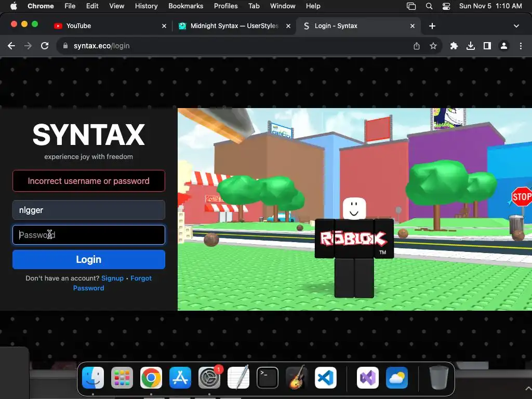The width and height of the screenshot is (532, 399).
Task: Show Chrome downloads
Action: point(471,46)
